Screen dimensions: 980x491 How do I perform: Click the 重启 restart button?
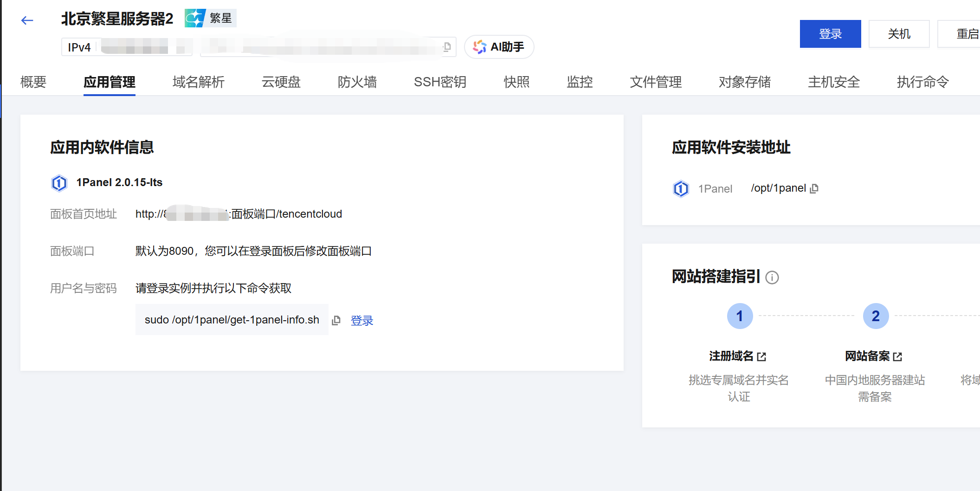pyautogui.click(x=965, y=34)
